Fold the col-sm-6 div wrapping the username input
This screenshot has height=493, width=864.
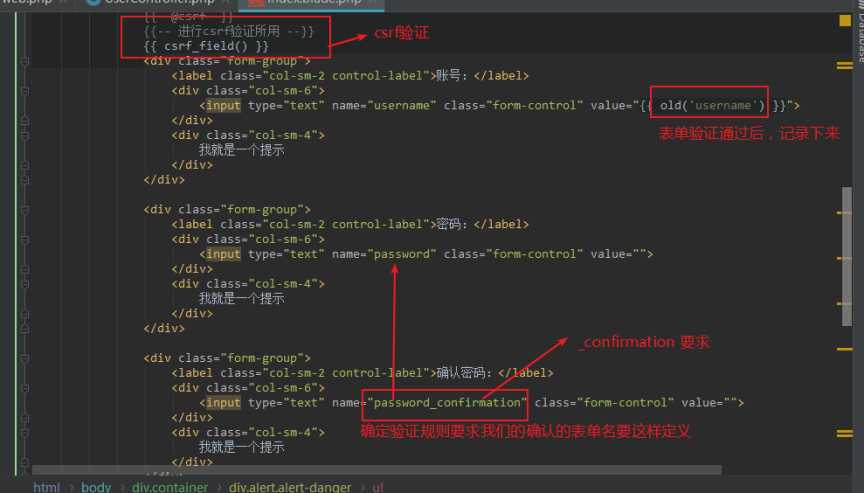pos(25,91)
